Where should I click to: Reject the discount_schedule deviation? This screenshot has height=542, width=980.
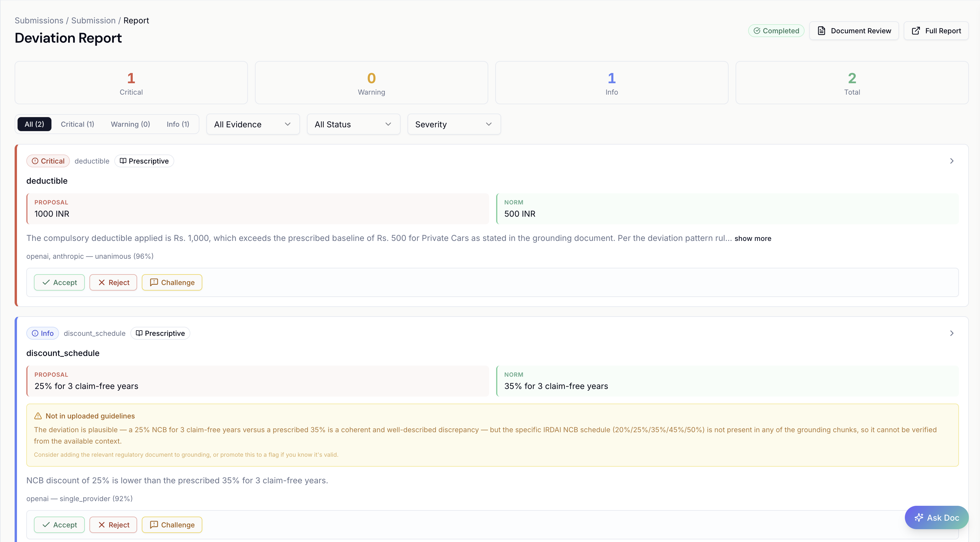(113, 524)
